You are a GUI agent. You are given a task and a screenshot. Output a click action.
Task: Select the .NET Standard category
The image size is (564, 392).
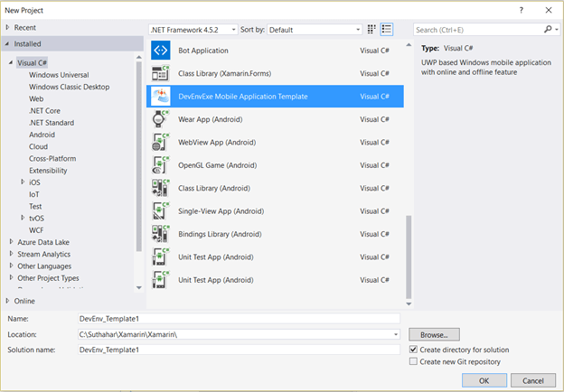(x=52, y=123)
